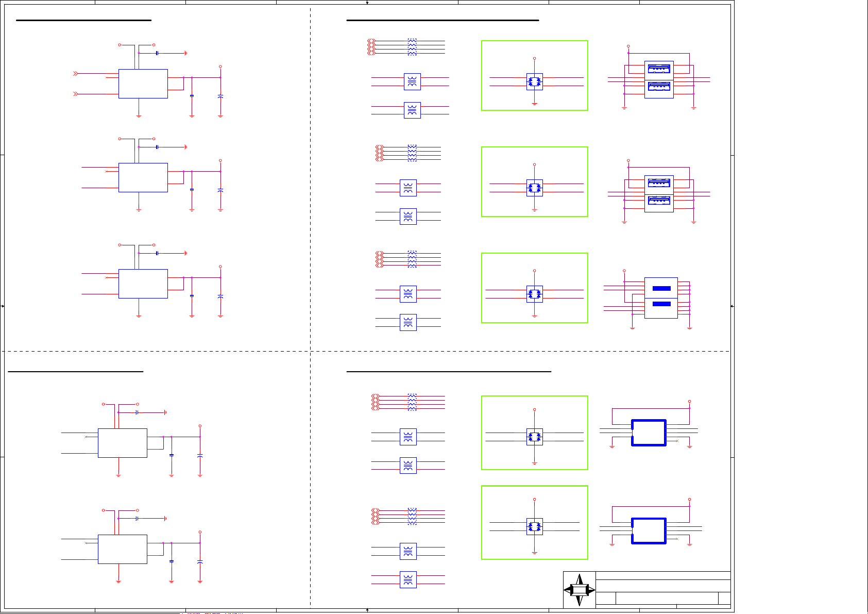The width and height of the screenshot is (868, 614).
Task: Select the topmost zigzag resistor array symbol
Action: click(412, 47)
